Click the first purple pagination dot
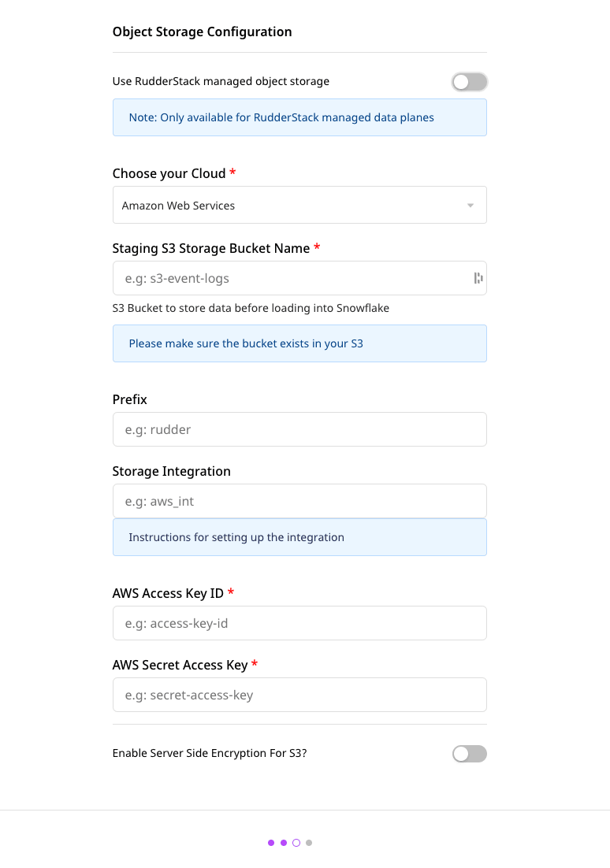This screenshot has height=868, width=610. [270, 842]
